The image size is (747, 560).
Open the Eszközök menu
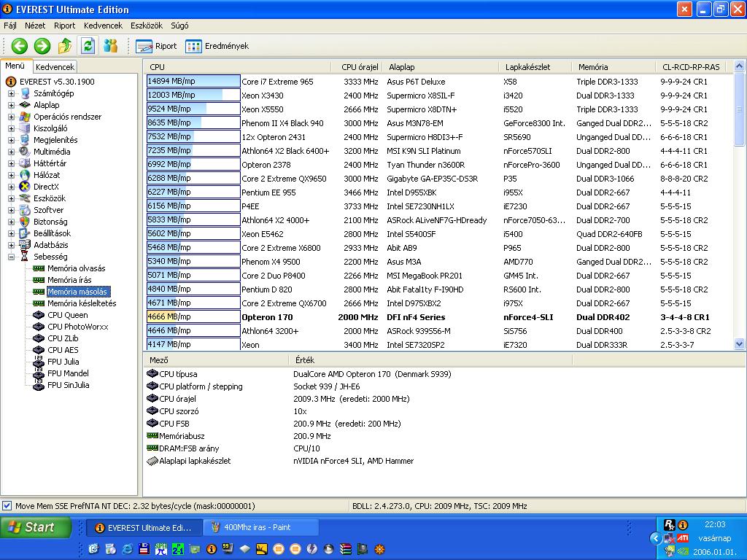click(x=146, y=26)
